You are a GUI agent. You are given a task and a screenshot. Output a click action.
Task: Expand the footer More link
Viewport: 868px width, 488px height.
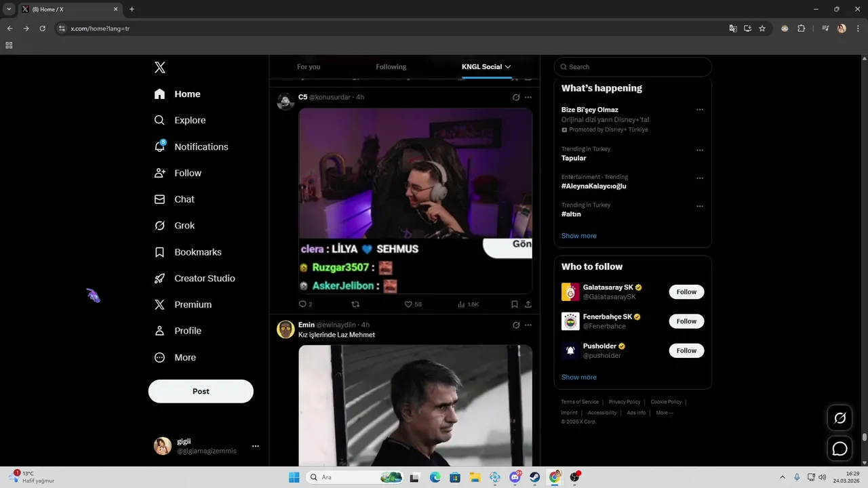664,413
